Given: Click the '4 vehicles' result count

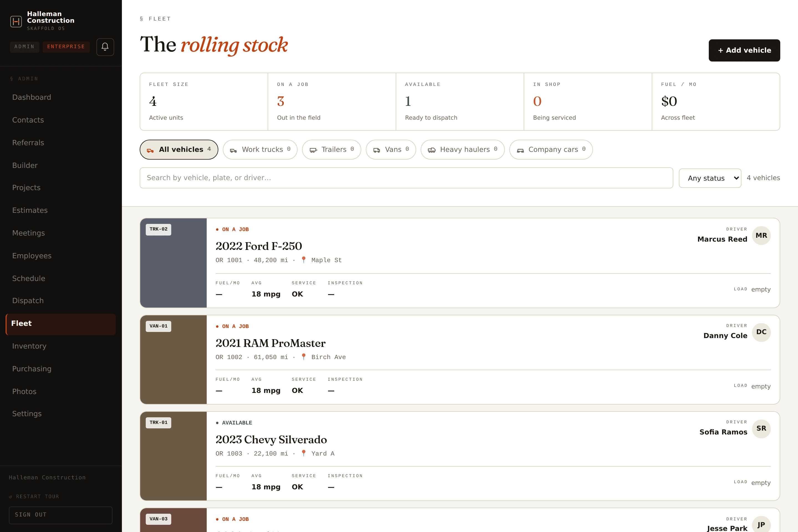Looking at the screenshot, I should click(x=763, y=178).
